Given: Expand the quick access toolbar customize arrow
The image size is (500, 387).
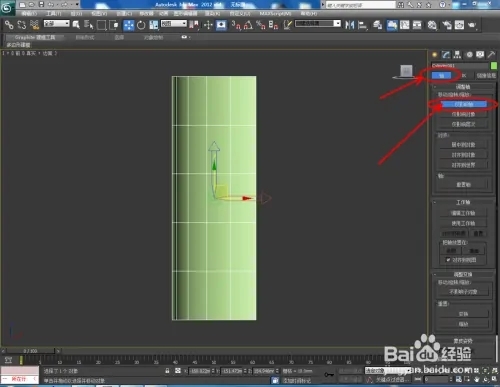Looking at the screenshot, I should (77, 4).
